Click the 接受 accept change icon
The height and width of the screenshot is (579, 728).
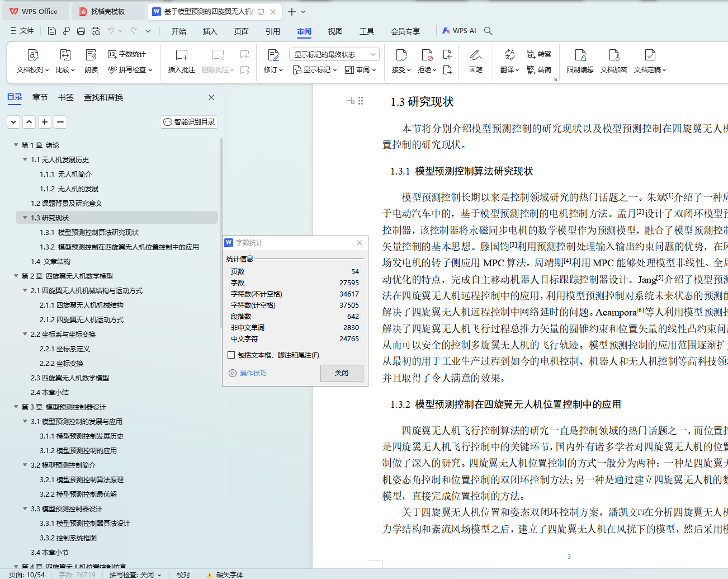pyautogui.click(x=401, y=55)
